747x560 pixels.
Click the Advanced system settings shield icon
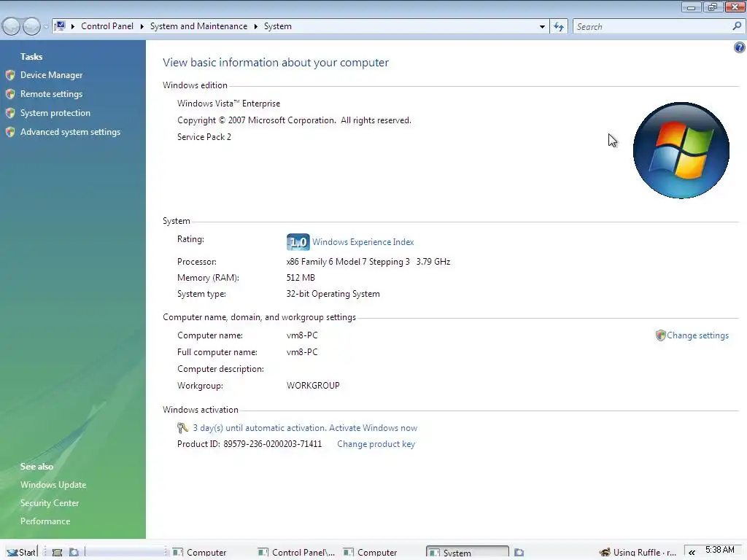pyautogui.click(x=10, y=132)
